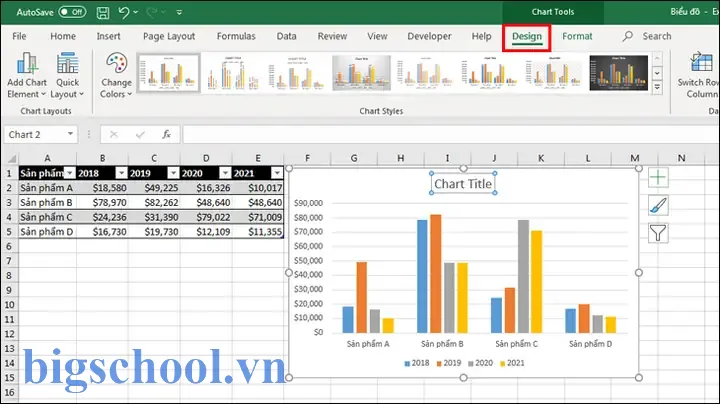
Task: Select the 2018 legend entry
Action: (x=417, y=363)
